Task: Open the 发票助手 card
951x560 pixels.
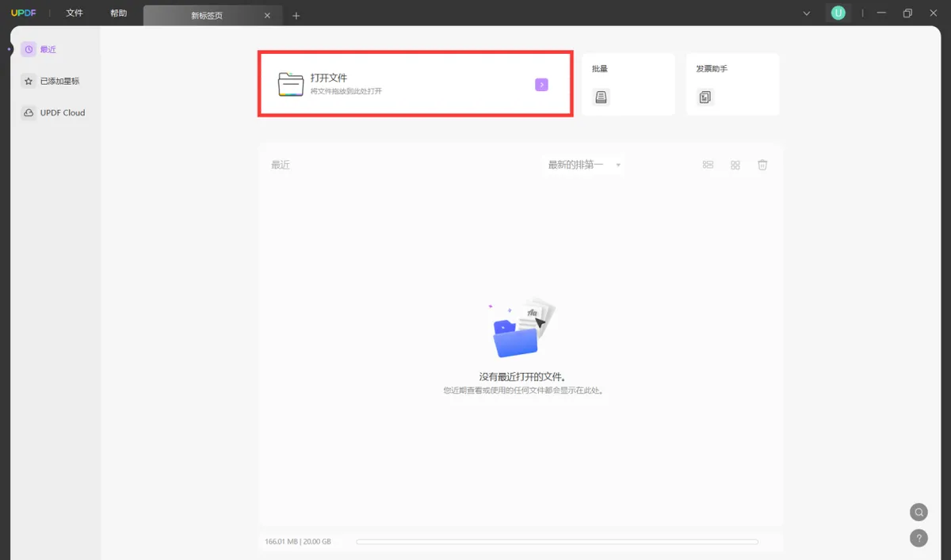Action: point(733,85)
